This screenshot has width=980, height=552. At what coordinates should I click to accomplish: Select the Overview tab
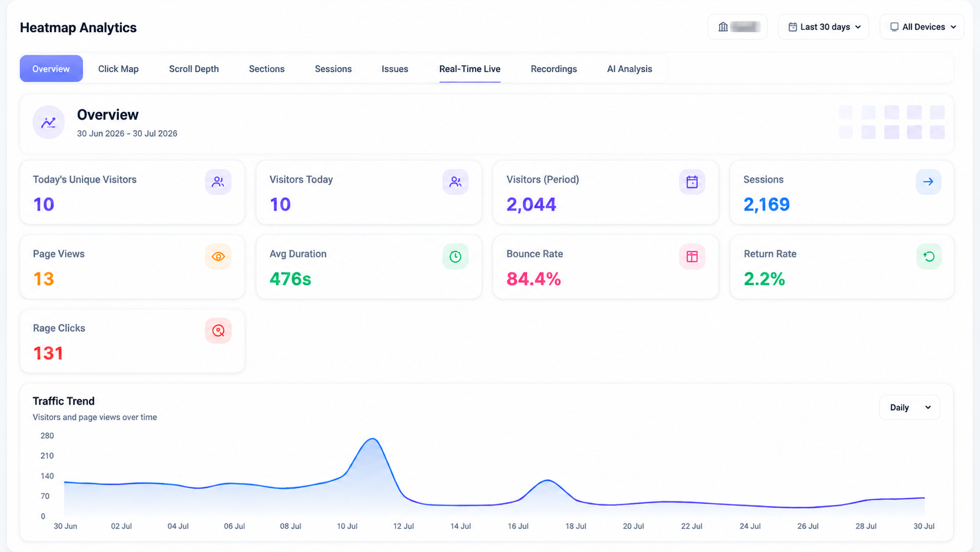[51, 69]
